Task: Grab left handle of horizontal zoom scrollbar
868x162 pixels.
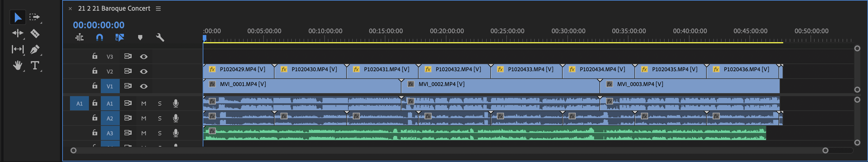Action: pos(73,150)
